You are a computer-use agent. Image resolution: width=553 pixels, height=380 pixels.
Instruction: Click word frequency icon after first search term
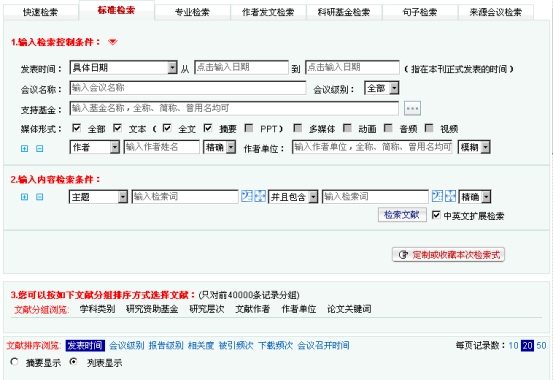click(x=247, y=196)
